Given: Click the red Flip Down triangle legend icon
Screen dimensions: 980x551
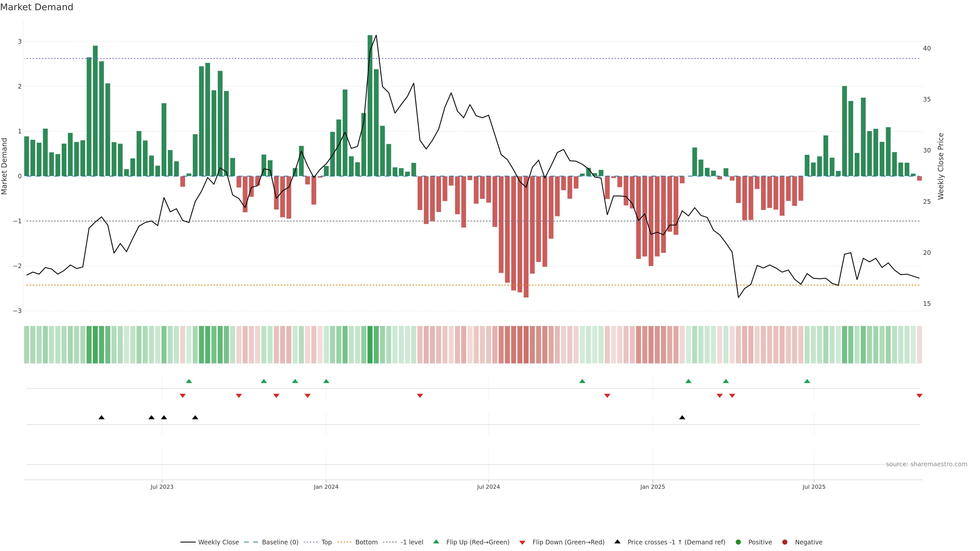Looking at the screenshot, I should pyautogui.click(x=522, y=542).
